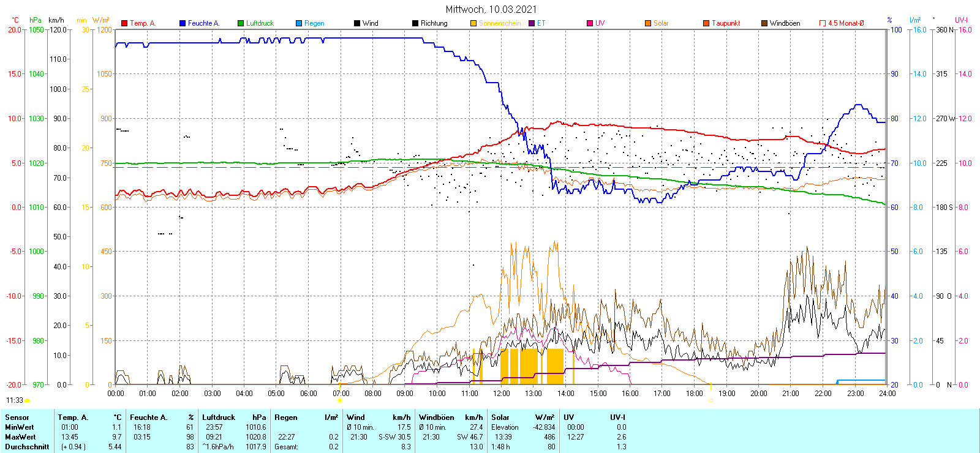This screenshot has height=453, width=980.
Task: Click the Durchschnitt row label
Action: tap(27, 447)
